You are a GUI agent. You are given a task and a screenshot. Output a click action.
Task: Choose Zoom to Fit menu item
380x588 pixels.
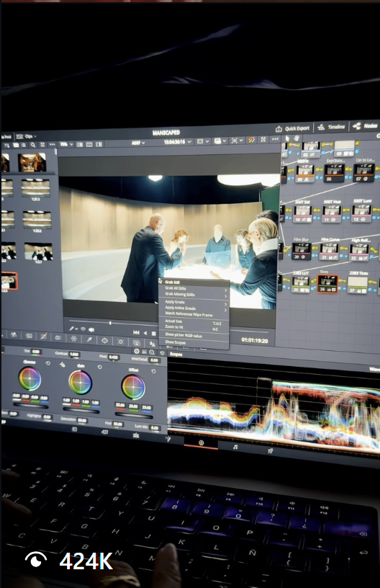tap(194, 327)
